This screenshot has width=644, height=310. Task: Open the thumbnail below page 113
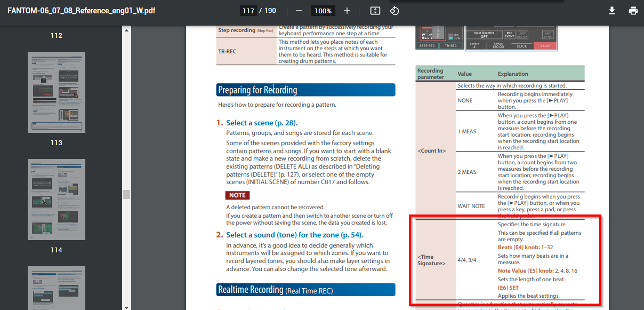57,199
